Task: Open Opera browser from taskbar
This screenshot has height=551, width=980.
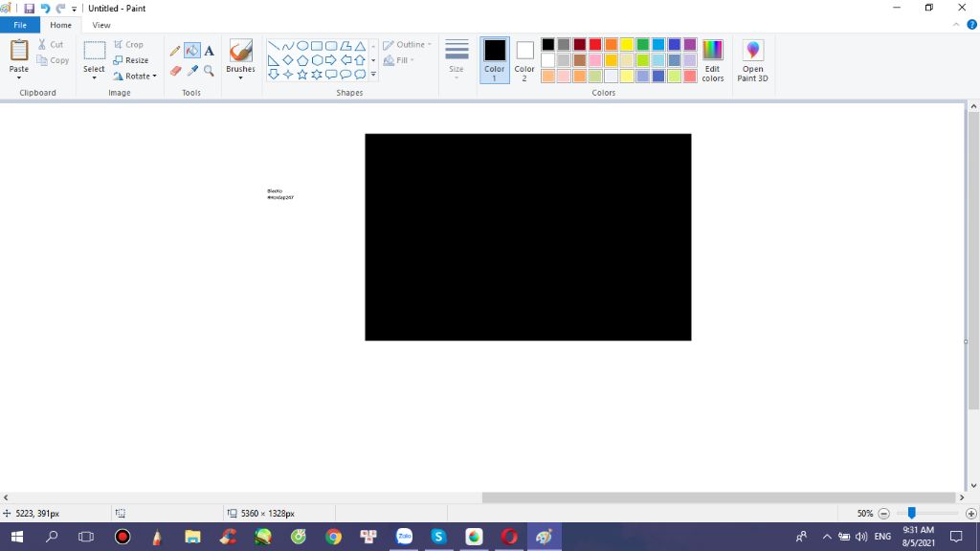Action: pos(509,537)
